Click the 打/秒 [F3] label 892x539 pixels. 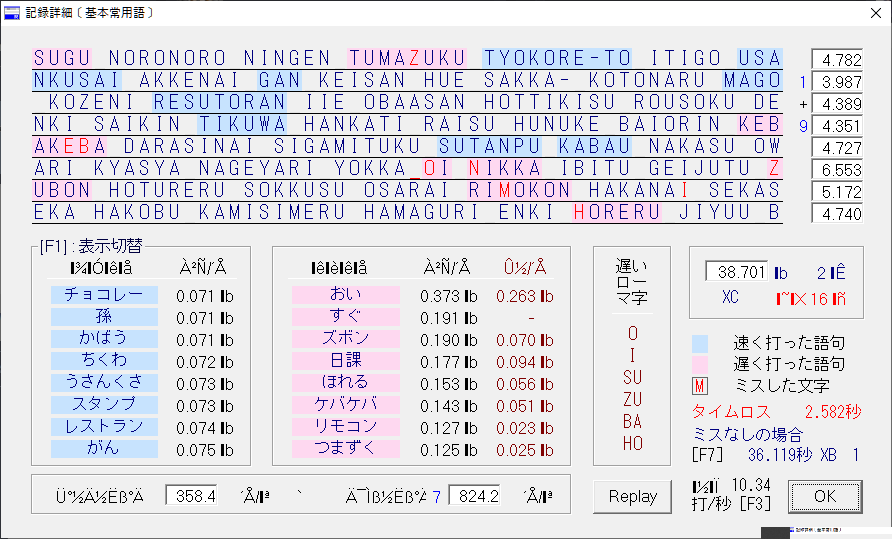click(731, 504)
